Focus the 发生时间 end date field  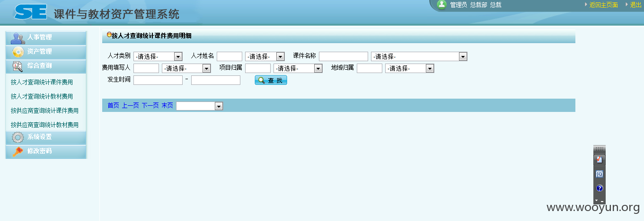[x=216, y=80]
